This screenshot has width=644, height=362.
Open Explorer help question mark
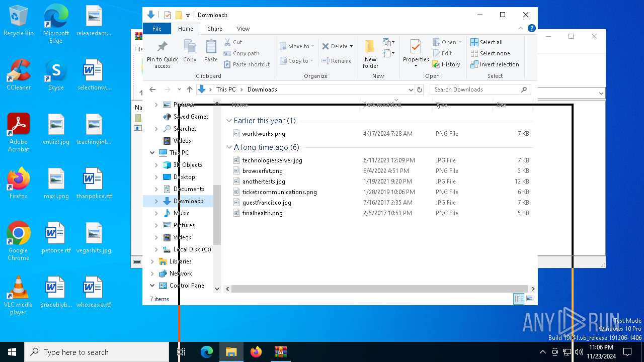[x=531, y=28]
